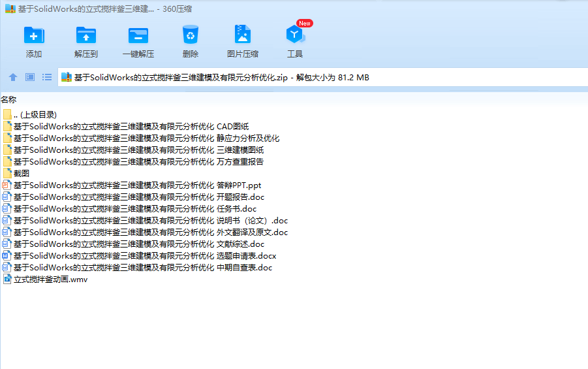Select the 答辩PPT.ppt file
Image resolution: width=588 pixels, height=369 pixels.
point(132,185)
